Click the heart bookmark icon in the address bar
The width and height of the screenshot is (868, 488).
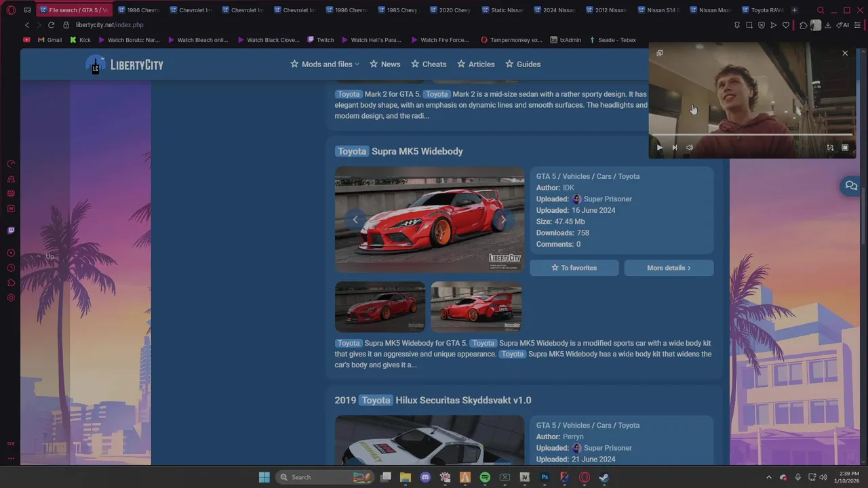point(786,25)
